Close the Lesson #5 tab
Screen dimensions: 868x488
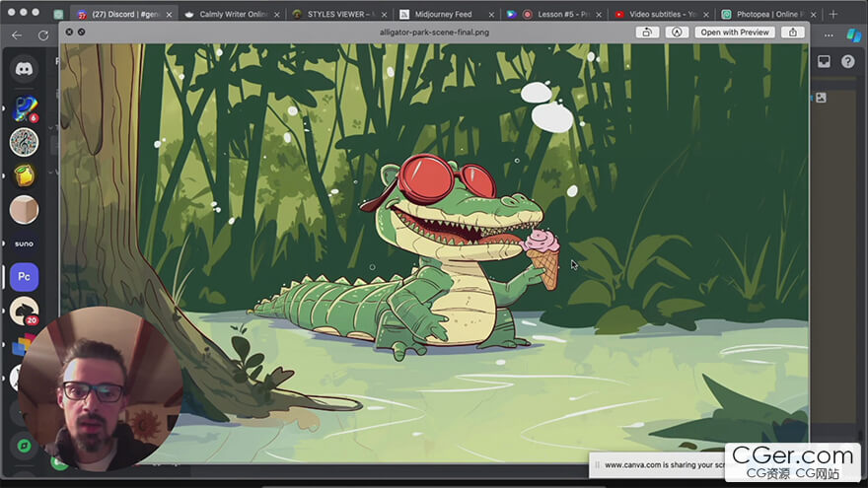[599, 15]
